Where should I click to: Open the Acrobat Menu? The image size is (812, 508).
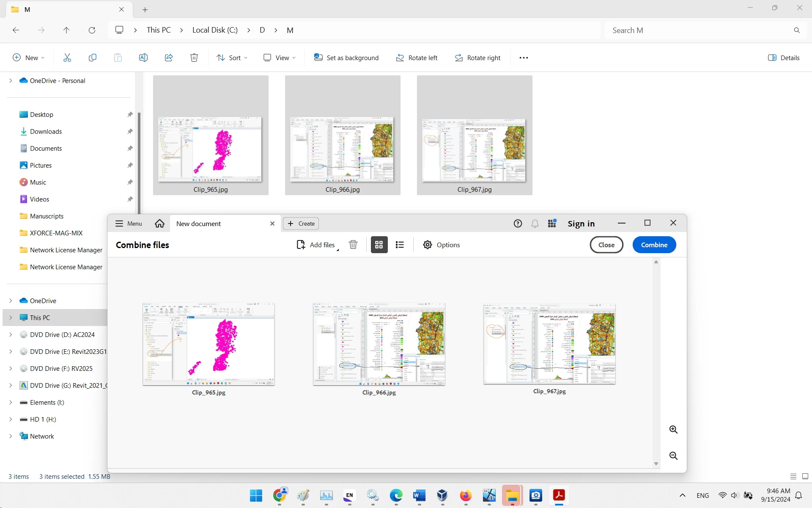[129, 224]
